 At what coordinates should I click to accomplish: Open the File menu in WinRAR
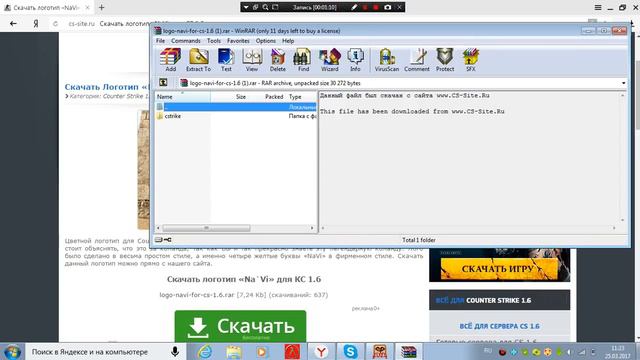click(x=160, y=41)
